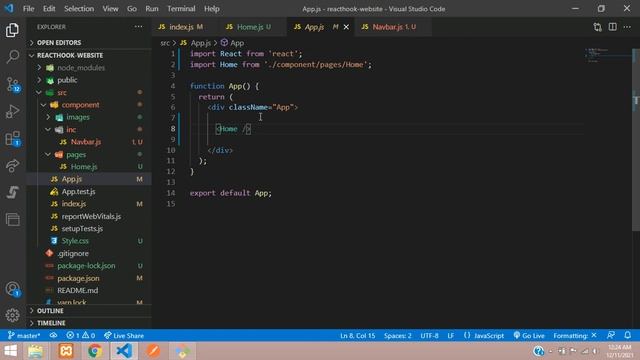The image size is (640, 360).
Task: Expand the node_modules folder
Action: click(89, 68)
